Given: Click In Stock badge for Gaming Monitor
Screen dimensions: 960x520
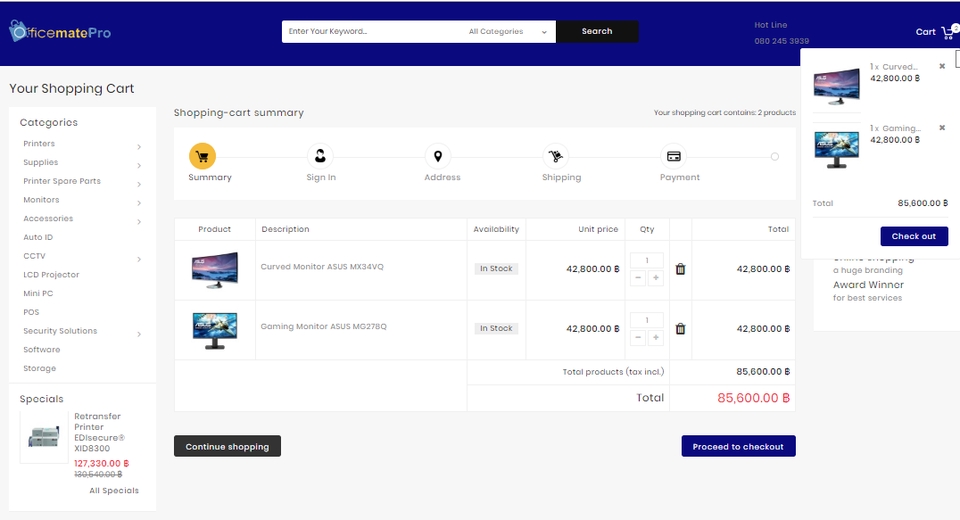Looking at the screenshot, I should pos(496,328).
